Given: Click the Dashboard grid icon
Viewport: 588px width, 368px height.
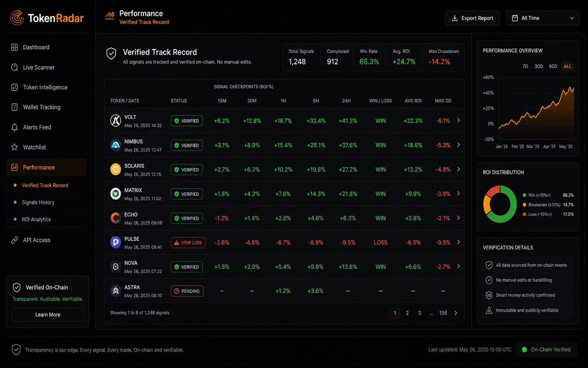Looking at the screenshot, I should 14,47.
